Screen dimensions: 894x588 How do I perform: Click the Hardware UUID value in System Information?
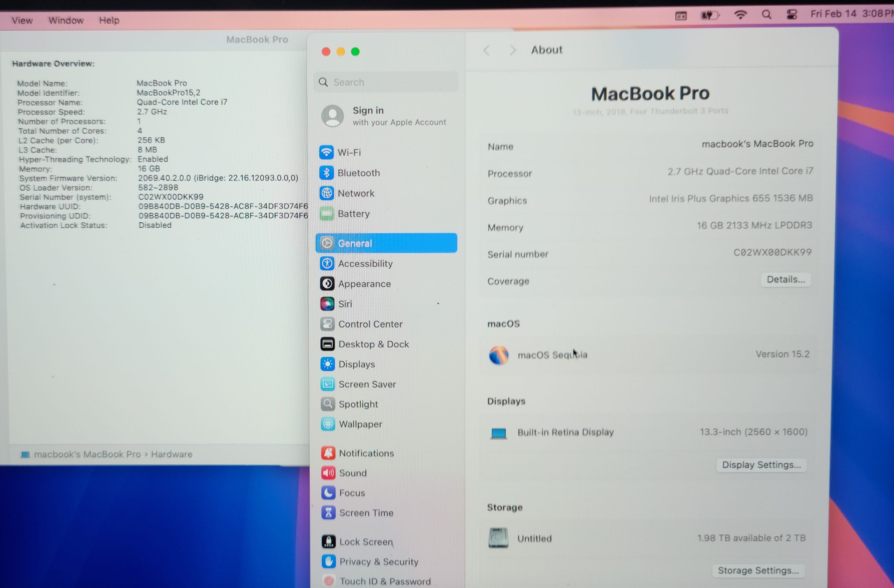click(x=223, y=206)
